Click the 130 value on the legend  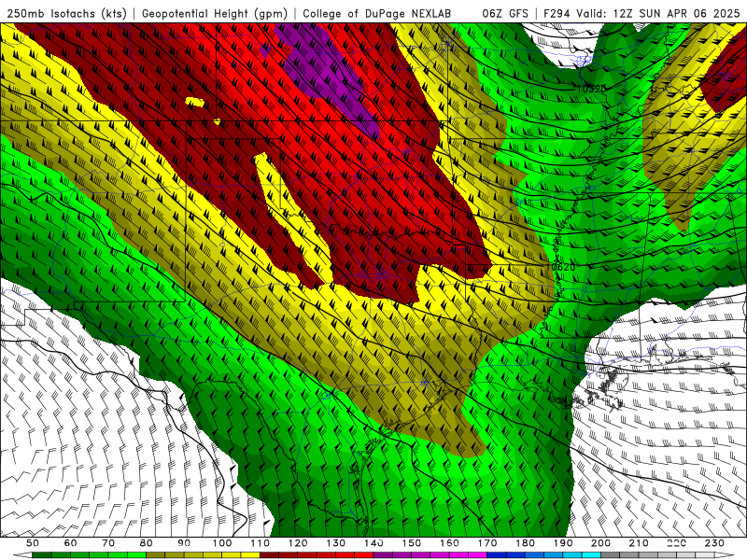click(335, 543)
